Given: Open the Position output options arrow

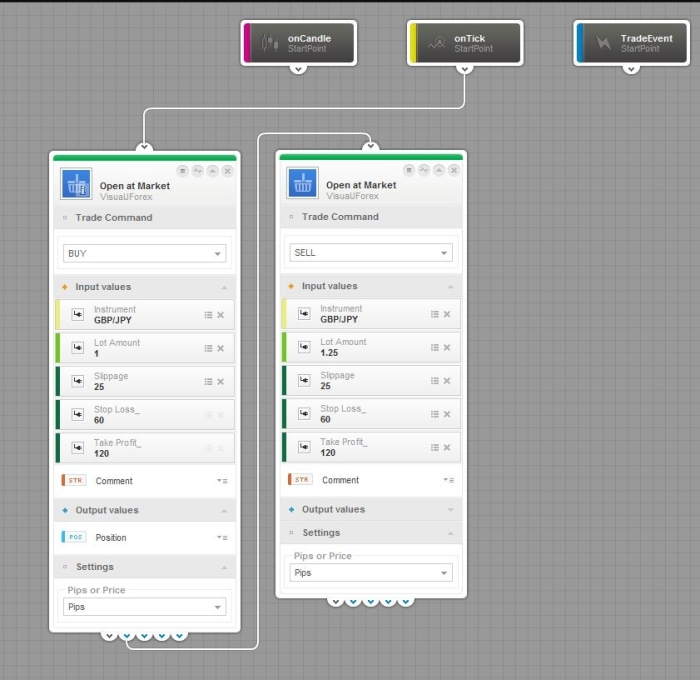Looking at the screenshot, I should [222, 538].
